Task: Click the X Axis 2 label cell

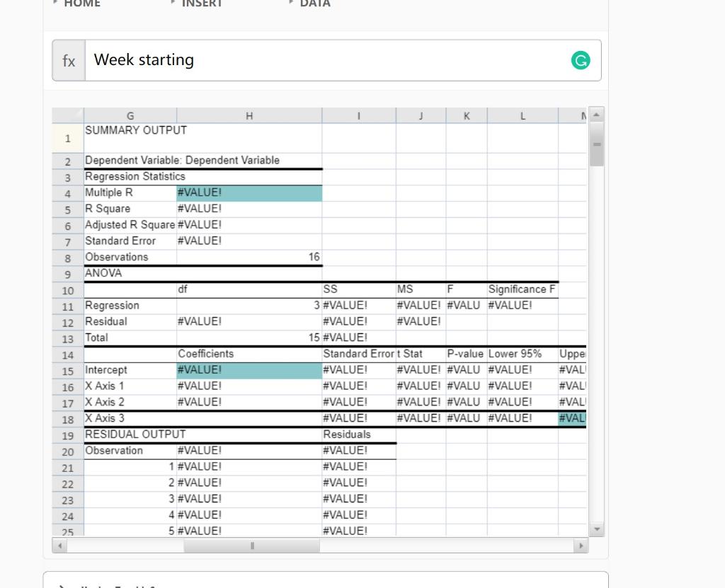Action: click(130, 403)
